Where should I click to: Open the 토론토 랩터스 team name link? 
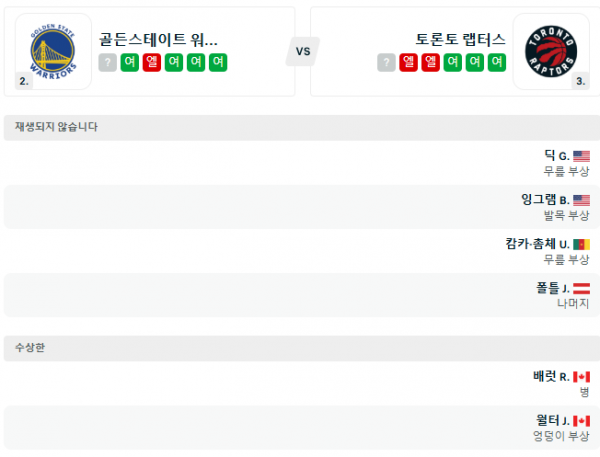coord(461,40)
